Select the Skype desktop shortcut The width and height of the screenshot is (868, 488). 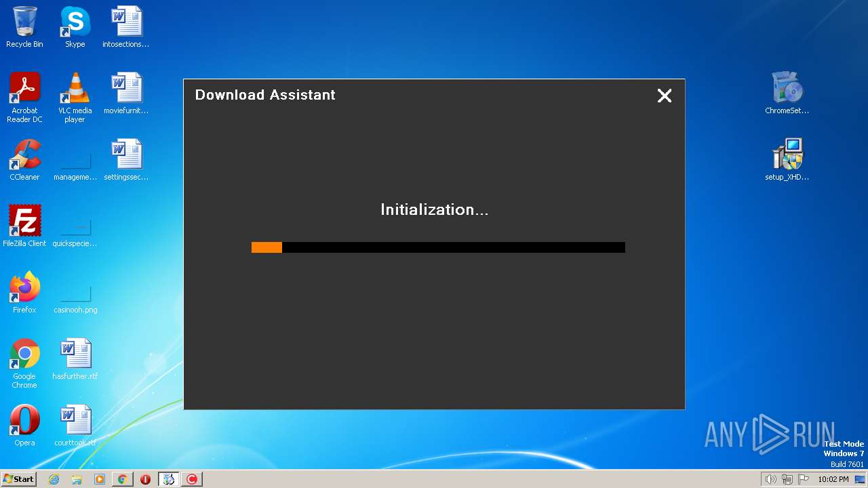(75, 27)
